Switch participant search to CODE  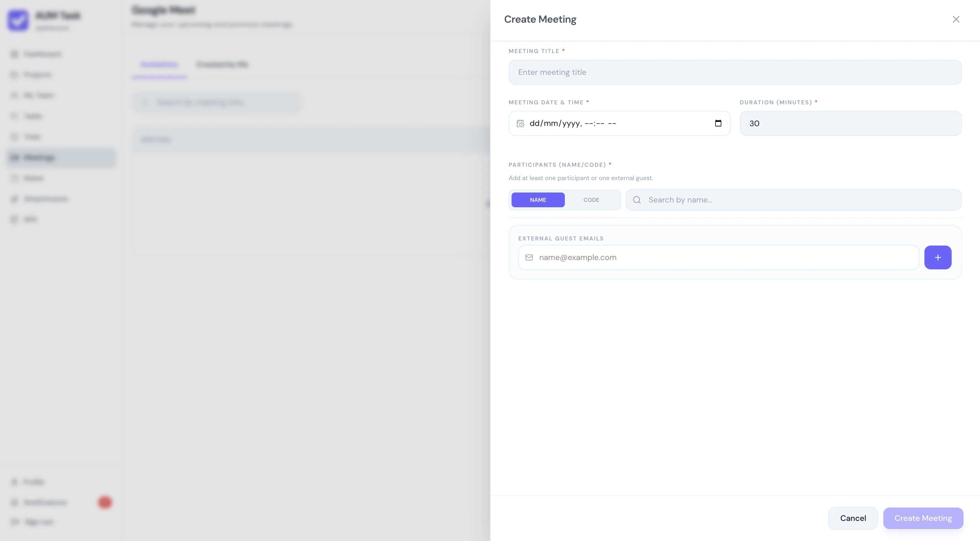tap(591, 200)
